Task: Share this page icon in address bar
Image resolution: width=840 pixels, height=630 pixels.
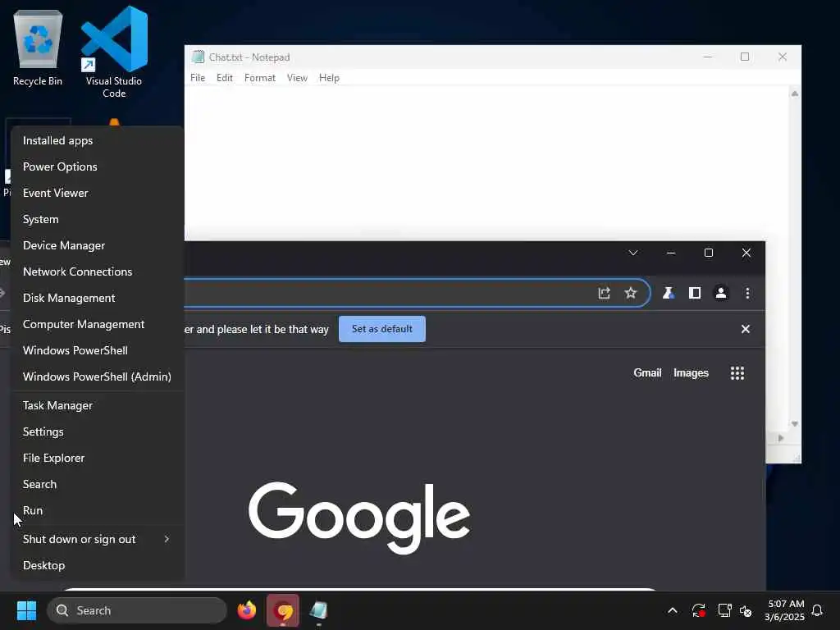Action: pos(605,293)
